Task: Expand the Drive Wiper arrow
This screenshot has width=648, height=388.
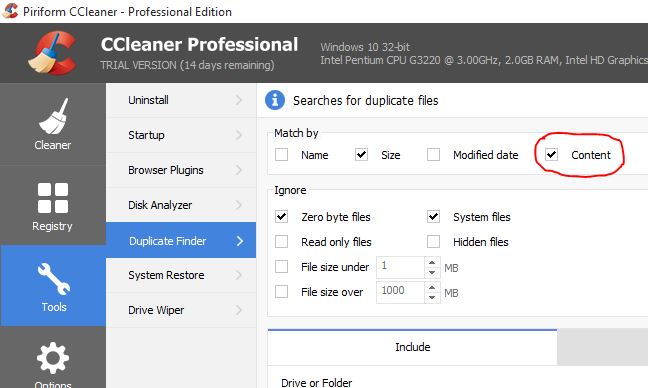Action: coord(238,310)
